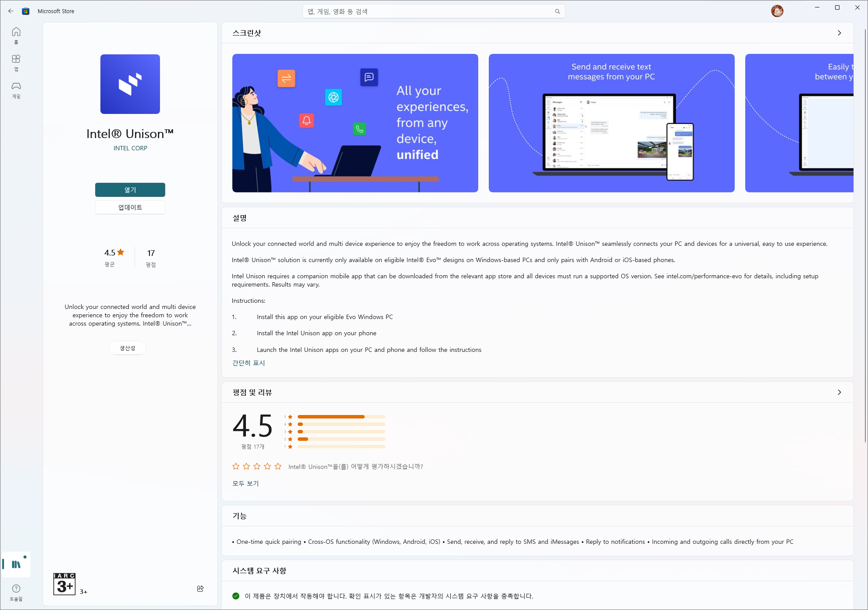Click the 열기 open button
The width and height of the screenshot is (868, 610).
click(x=130, y=190)
